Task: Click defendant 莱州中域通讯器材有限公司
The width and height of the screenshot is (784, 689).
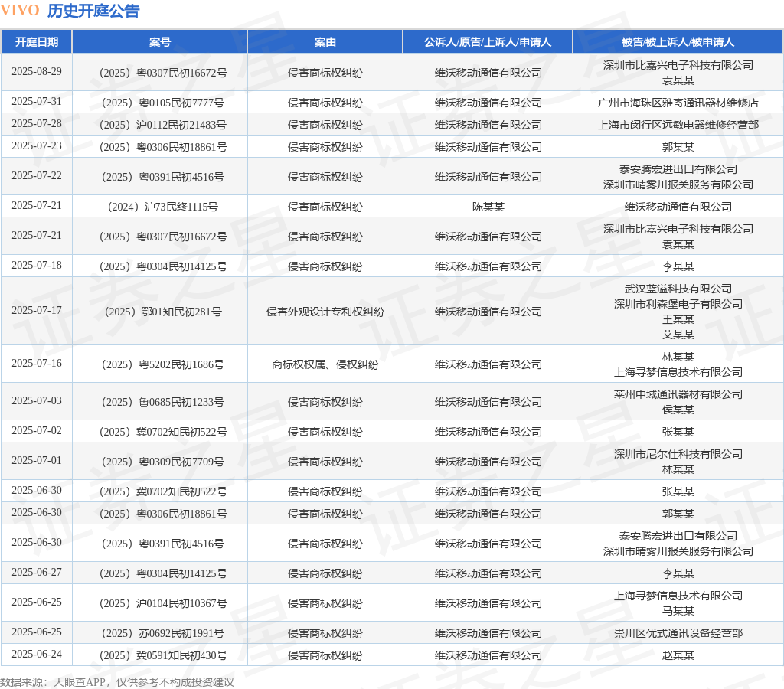Action: [678, 394]
